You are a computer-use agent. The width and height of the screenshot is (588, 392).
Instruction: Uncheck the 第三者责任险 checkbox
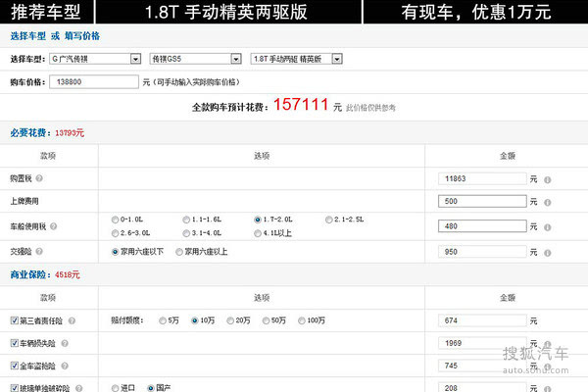click(15, 320)
